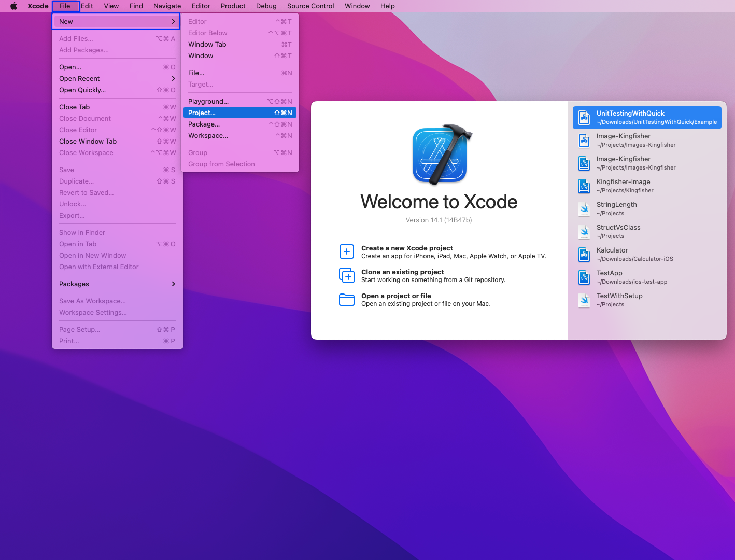Open the Navigate menu
Image resolution: width=735 pixels, height=560 pixels.
point(167,6)
